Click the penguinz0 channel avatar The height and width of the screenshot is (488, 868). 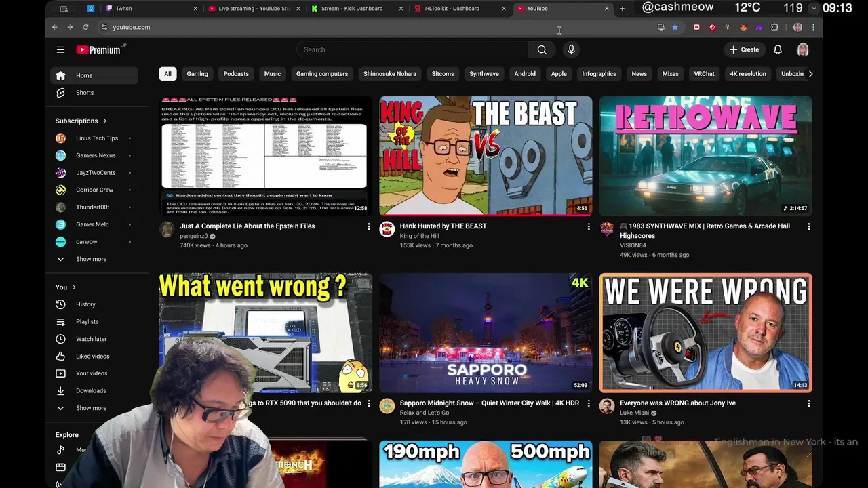click(167, 229)
